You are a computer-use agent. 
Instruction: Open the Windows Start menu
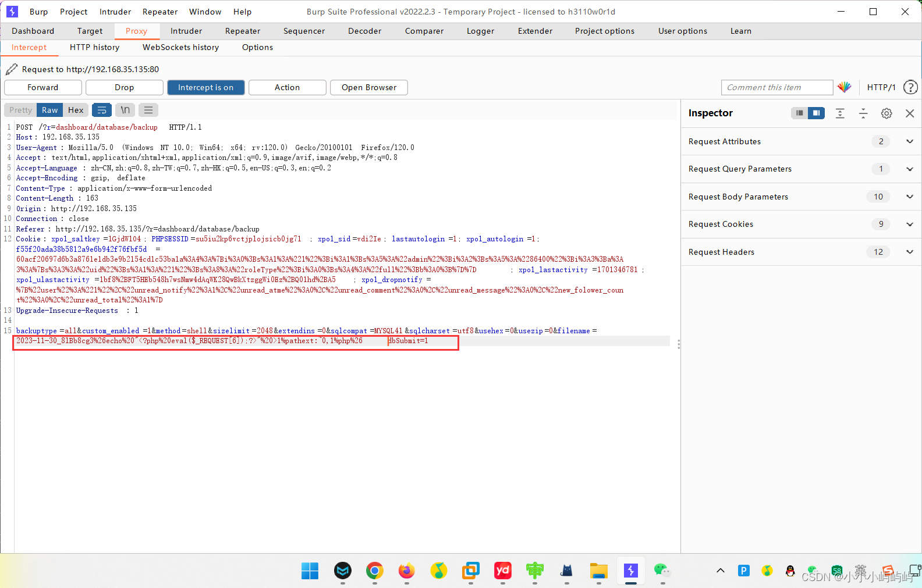tap(310, 571)
